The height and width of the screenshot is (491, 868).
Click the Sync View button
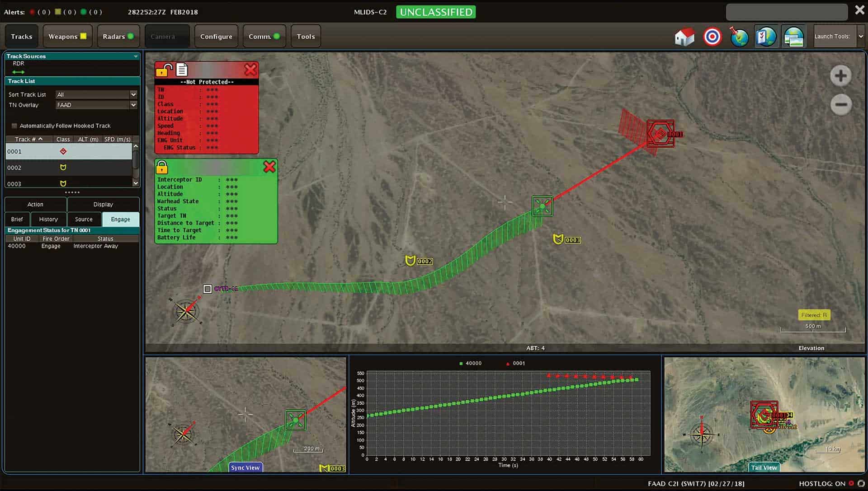[x=245, y=468]
